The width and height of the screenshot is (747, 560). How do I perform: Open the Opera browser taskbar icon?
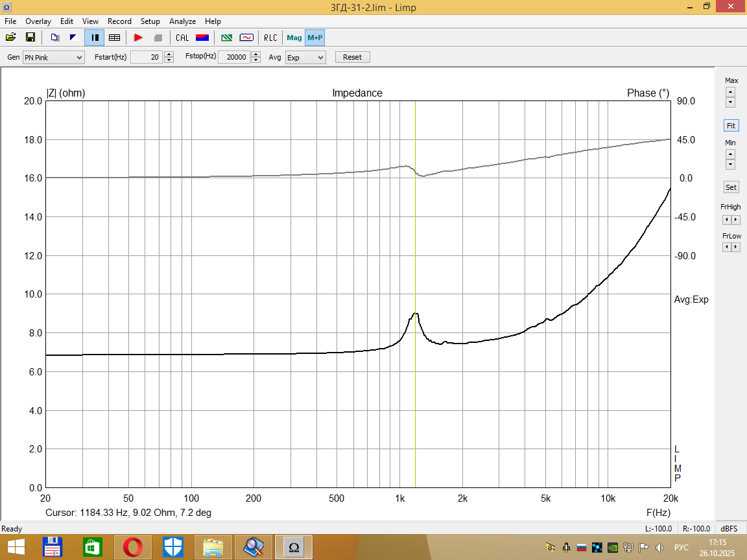tap(133, 547)
